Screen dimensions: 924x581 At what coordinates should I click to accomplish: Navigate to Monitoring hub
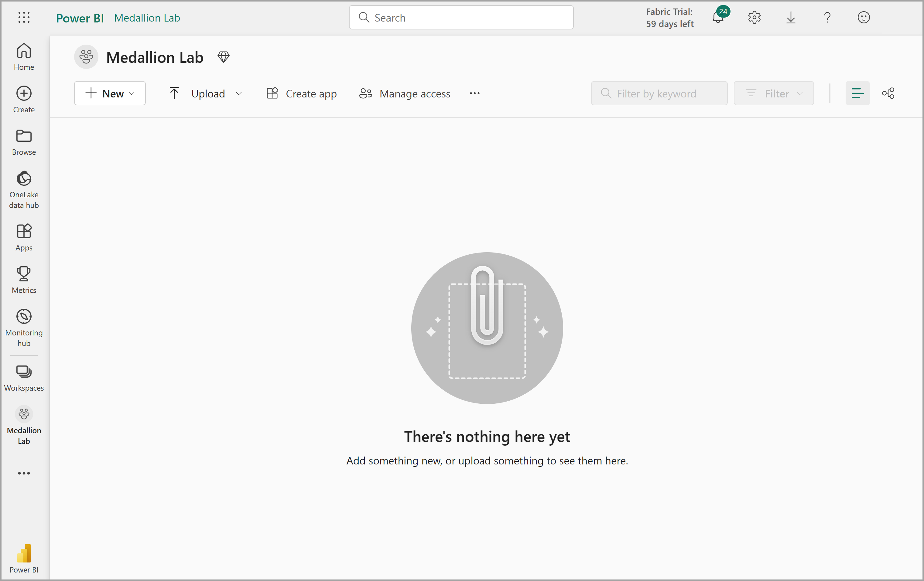23,328
